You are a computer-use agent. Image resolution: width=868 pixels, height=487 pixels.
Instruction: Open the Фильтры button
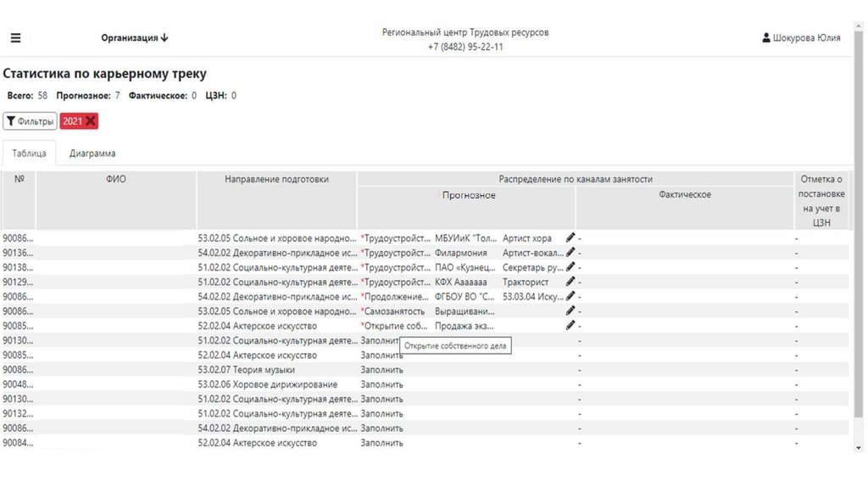(30, 121)
